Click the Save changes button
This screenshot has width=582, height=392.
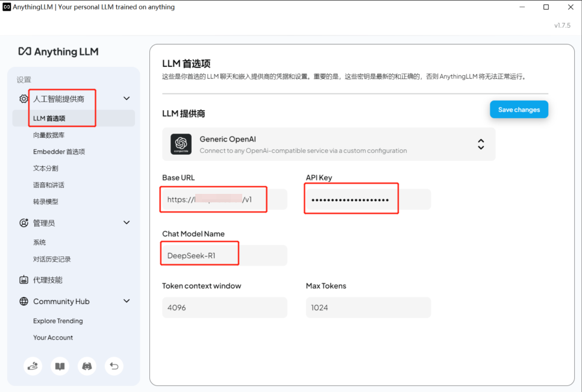519,110
